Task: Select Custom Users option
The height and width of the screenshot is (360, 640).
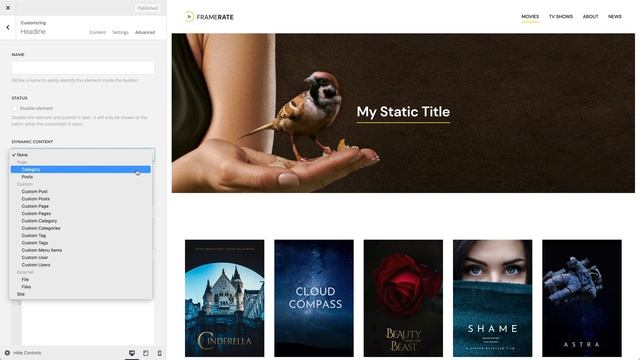Action: point(80,265)
